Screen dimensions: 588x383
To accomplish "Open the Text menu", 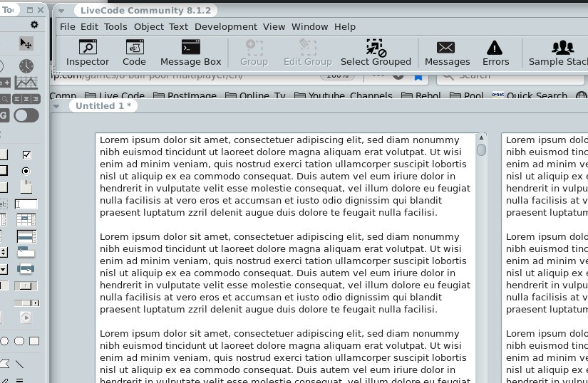I will tap(178, 27).
